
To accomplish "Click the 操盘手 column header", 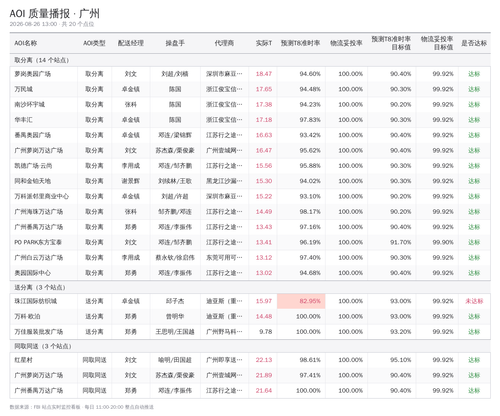I will 175,43.
